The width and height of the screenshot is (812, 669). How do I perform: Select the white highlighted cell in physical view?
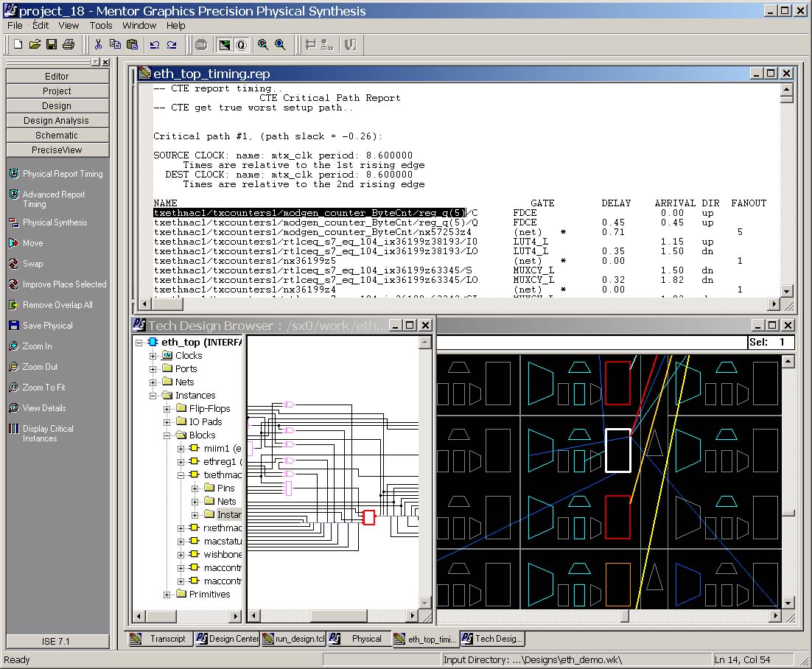pyautogui.click(x=617, y=450)
